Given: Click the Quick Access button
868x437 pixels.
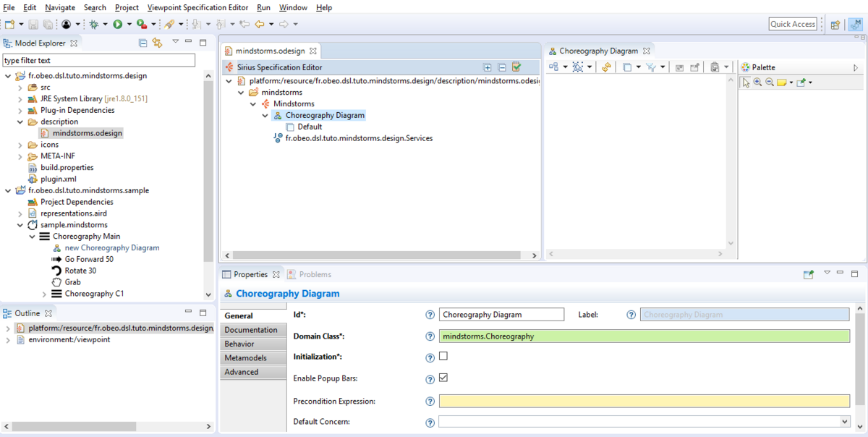Looking at the screenshot, I should [793, 23].
